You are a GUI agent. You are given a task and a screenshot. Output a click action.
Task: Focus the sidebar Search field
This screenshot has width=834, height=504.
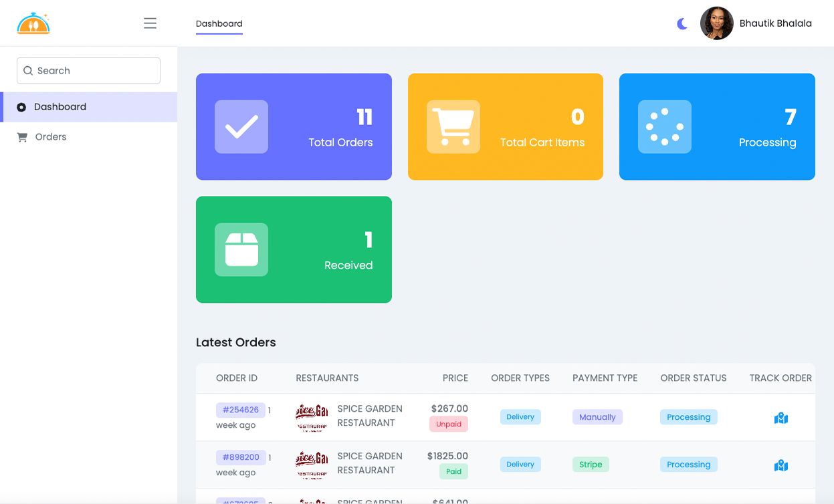click(88, 70)
